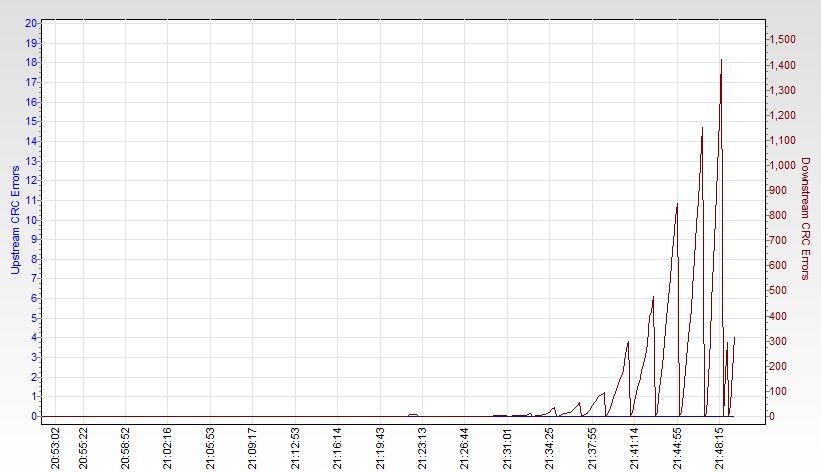Click the 1,500 downstream axis value
The height and width of the screenshot is (472, 821).
[782, 40]
